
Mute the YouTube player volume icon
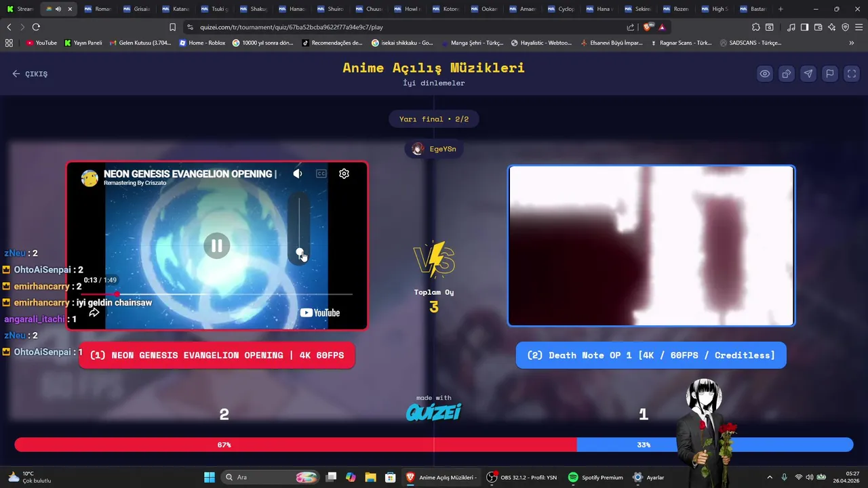tap(298, 174)
